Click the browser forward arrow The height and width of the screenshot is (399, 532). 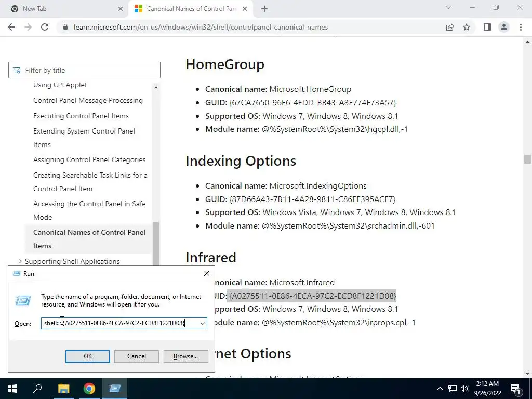[28, 27]
